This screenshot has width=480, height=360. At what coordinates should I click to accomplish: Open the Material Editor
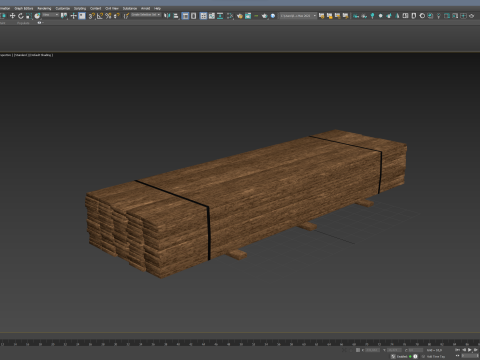tap(230, 16)
